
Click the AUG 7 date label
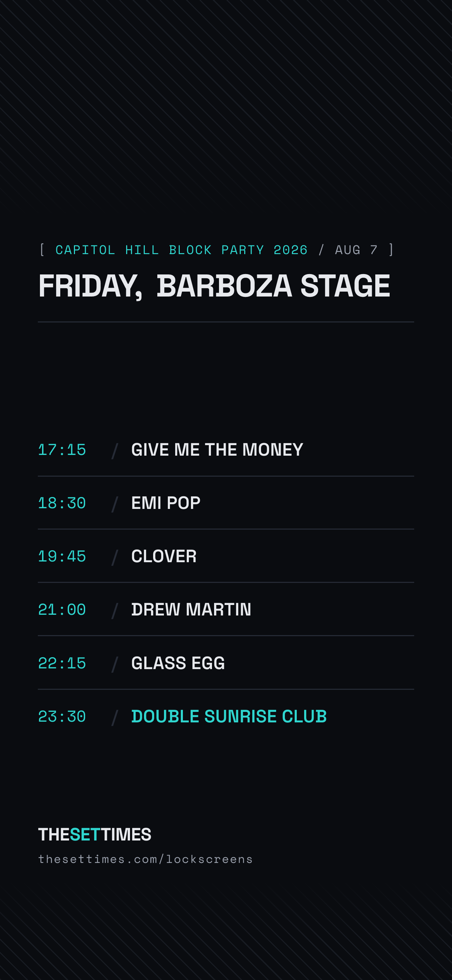356,250
